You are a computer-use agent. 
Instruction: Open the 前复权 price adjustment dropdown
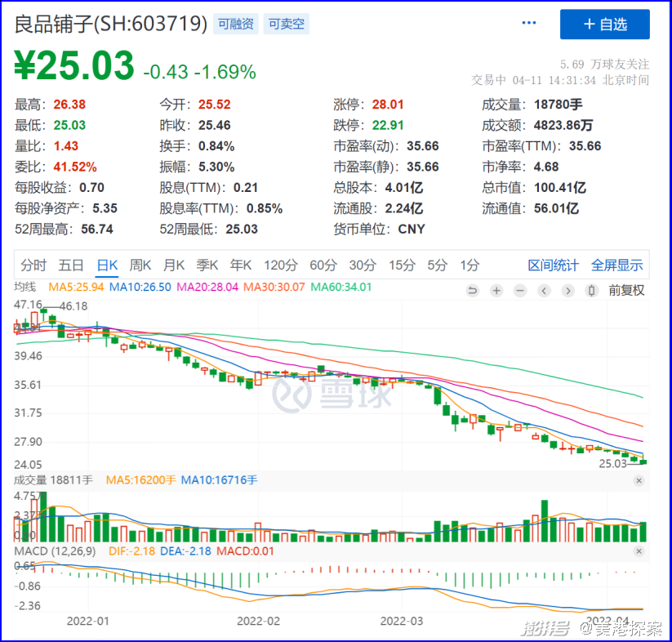pos(626,291)
